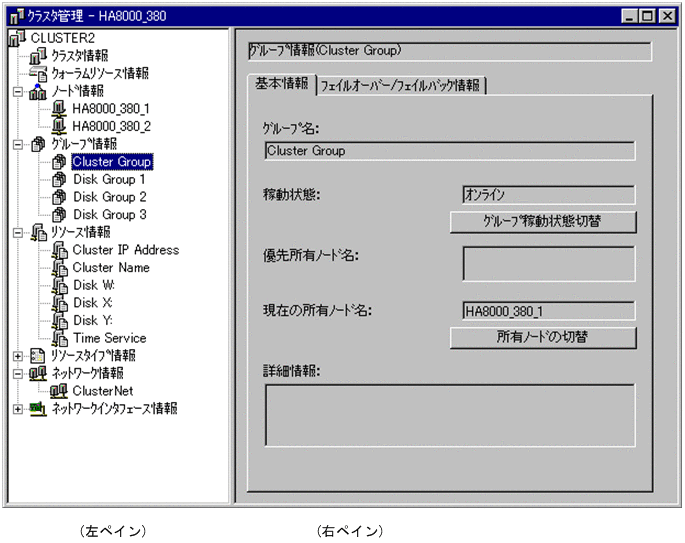
Task: Click the Disk Group 2 icon
Action: (59, 197)
